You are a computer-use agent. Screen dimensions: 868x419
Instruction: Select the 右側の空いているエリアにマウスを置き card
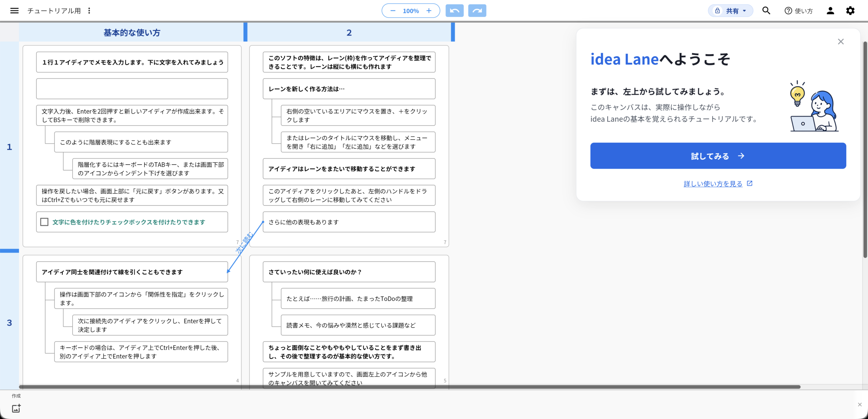tap(358, 116)
